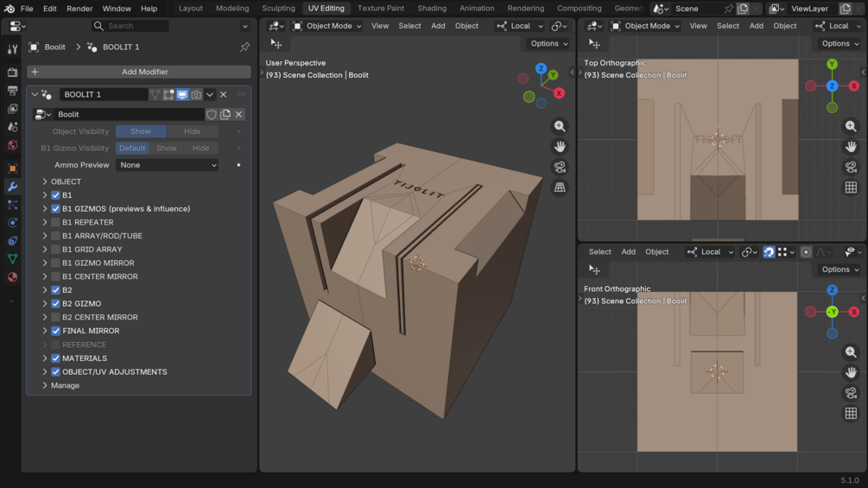Pin the properties editor context
Viewport: 868px width, 488px height.
pos(244,47)
